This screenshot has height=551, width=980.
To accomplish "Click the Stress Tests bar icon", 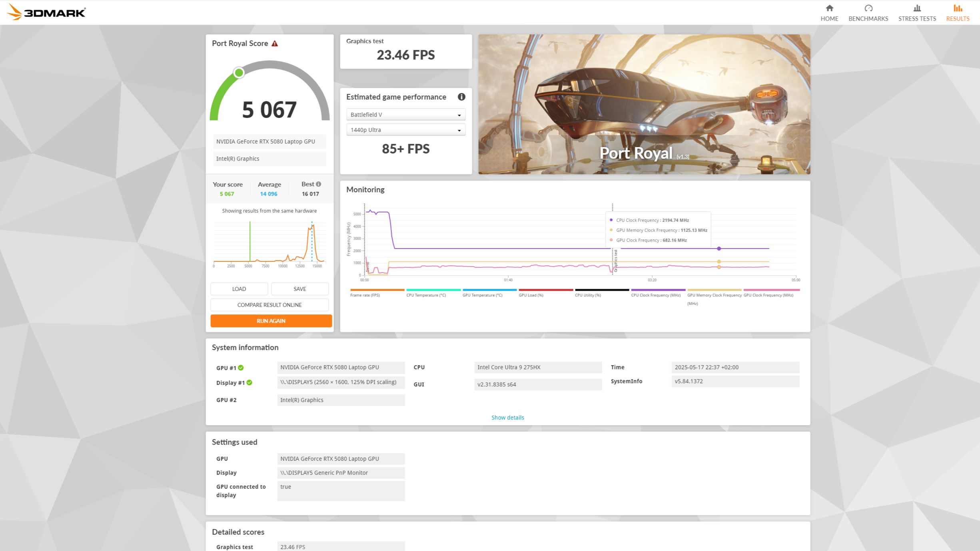I will (917, 8).
